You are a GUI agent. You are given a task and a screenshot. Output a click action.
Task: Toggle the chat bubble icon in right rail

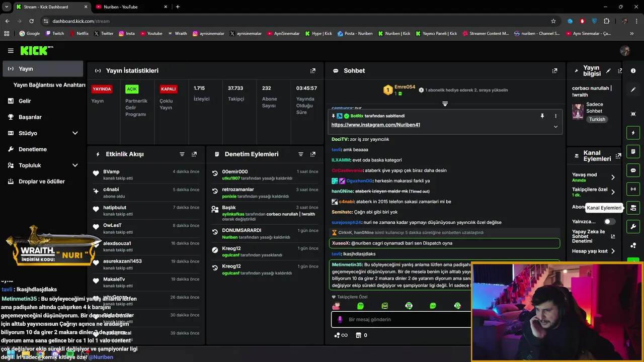(x=633, y=170)
